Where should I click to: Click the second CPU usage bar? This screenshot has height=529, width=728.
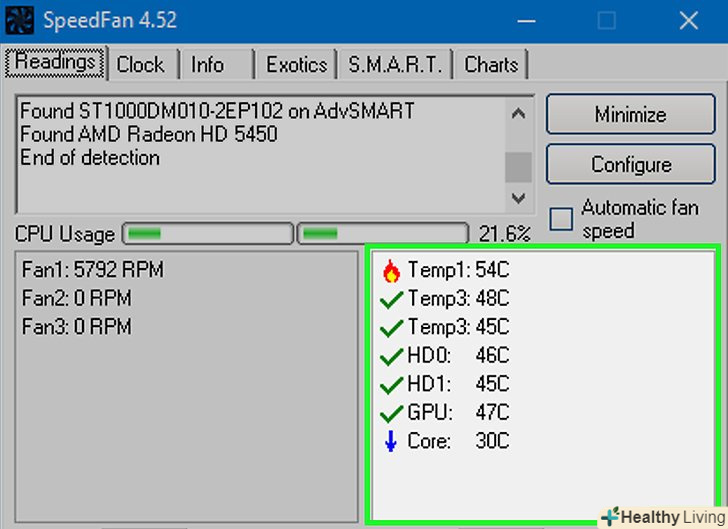coord(382,233)
